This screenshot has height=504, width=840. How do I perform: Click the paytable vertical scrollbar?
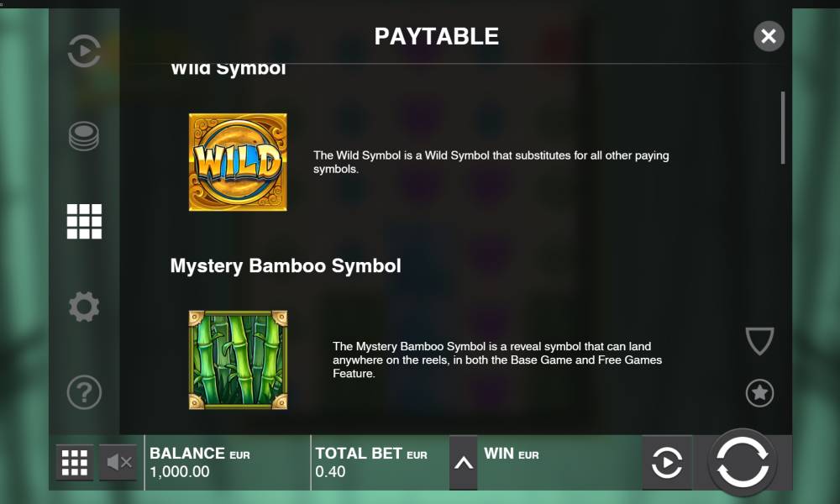[x=783, y=128]
